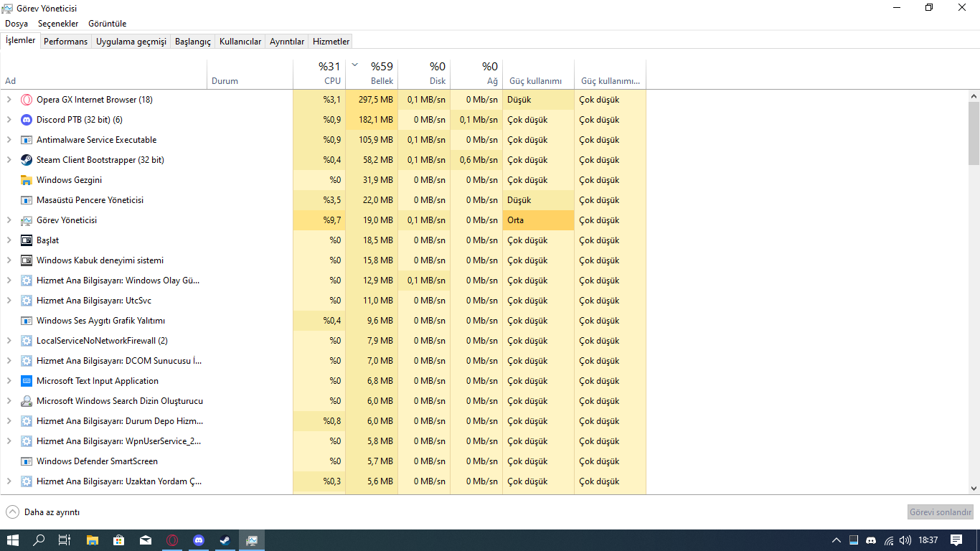Show hidden system tray icons

pos(836,540)
